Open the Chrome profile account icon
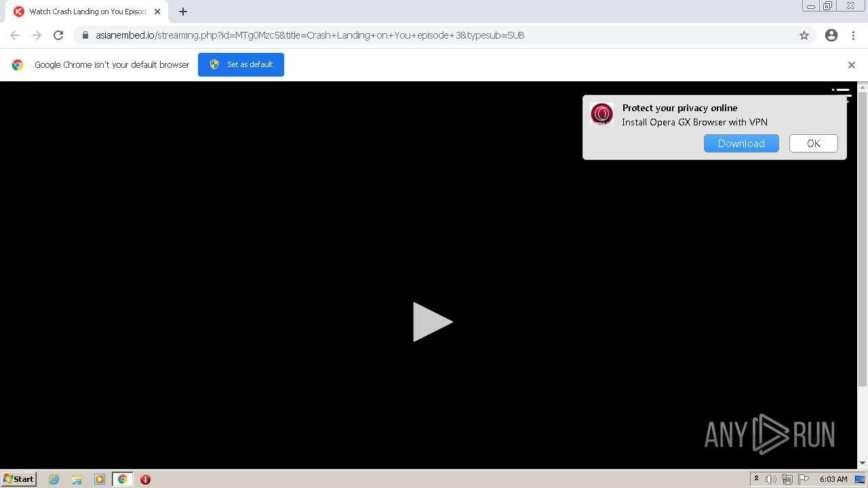This screenshot has height=488, width=868. coord(831,35)
